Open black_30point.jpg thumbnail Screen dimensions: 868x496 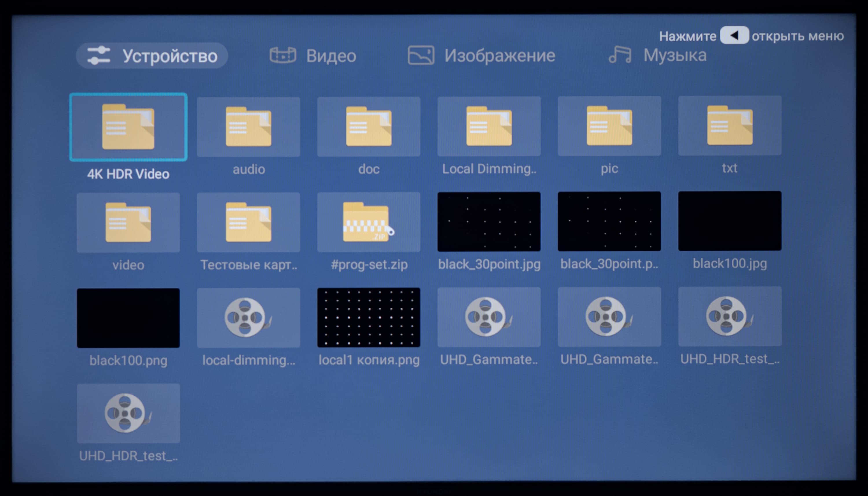(489, 222)
